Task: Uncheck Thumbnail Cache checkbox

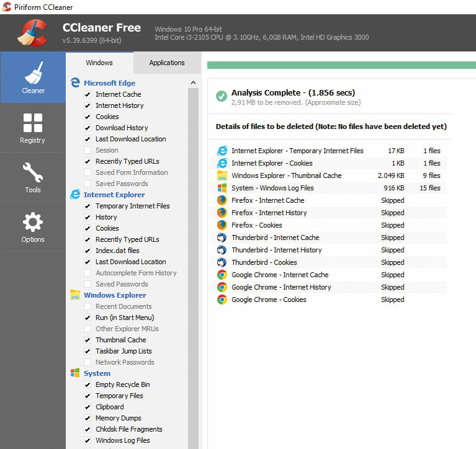Action: [x=88, y=340]
